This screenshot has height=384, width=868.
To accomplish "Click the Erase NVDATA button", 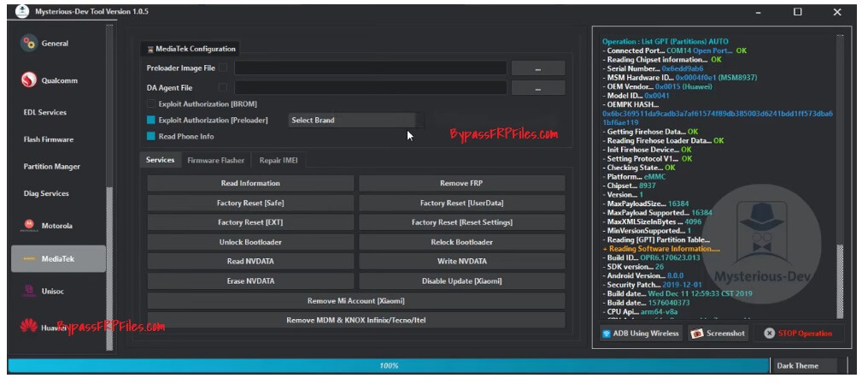I will pyautogui.click(x=250, y=281).
